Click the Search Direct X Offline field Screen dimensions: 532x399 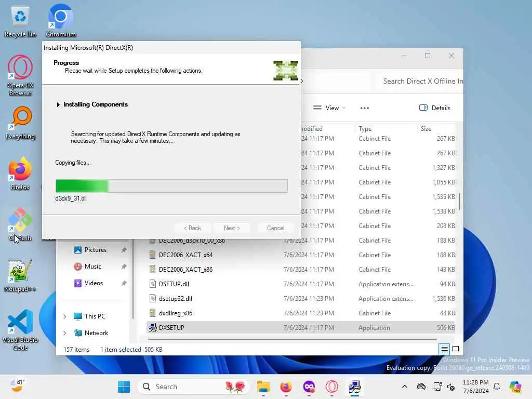(x=419, y=81)
